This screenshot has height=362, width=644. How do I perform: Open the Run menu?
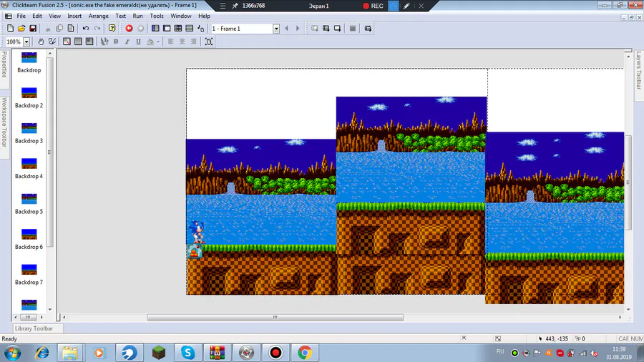137,16
